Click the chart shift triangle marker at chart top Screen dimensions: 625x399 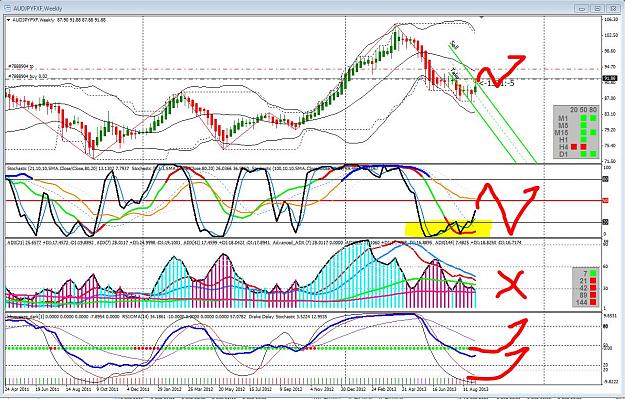482,18
